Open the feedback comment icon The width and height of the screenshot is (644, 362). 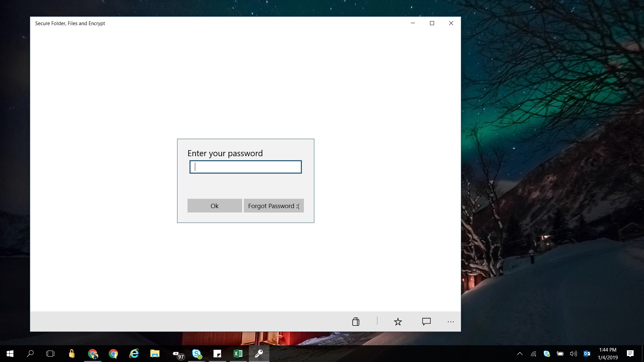click(426, 322)
